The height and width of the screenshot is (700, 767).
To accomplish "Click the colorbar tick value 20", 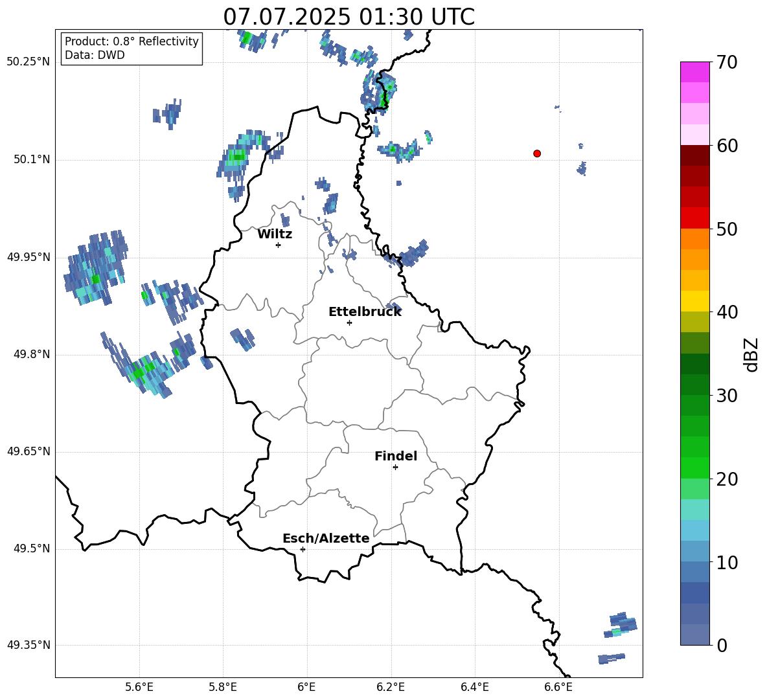I will (727, 479).
